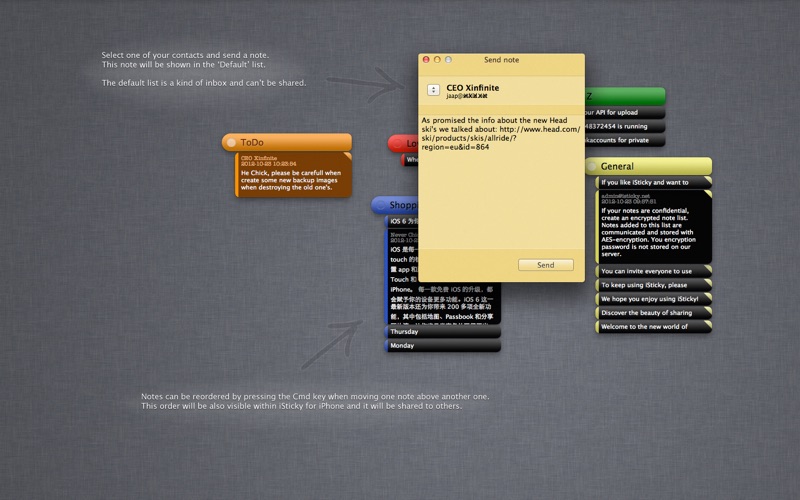The image size is (800, 500).
Task: Expand the 'Discover the beauty of sharing' note
Action: point(650,312)
